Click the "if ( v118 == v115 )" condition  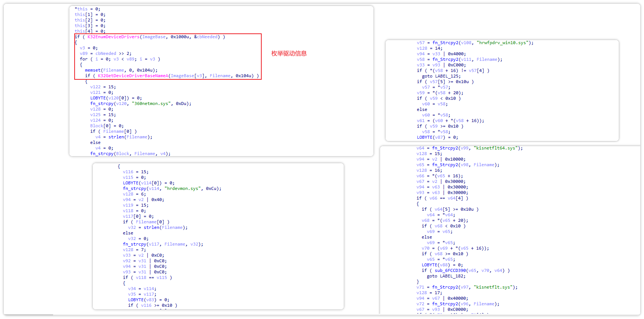click(147, 277)
